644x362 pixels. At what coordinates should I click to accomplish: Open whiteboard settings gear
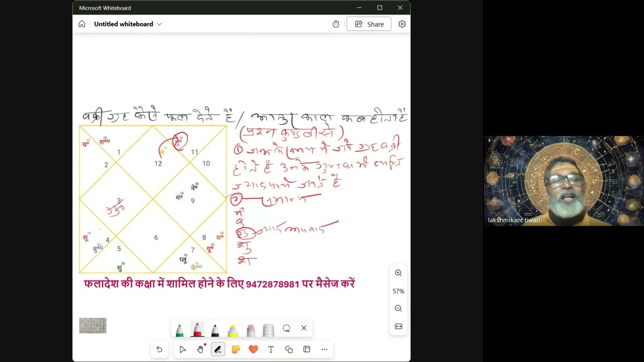402,24
